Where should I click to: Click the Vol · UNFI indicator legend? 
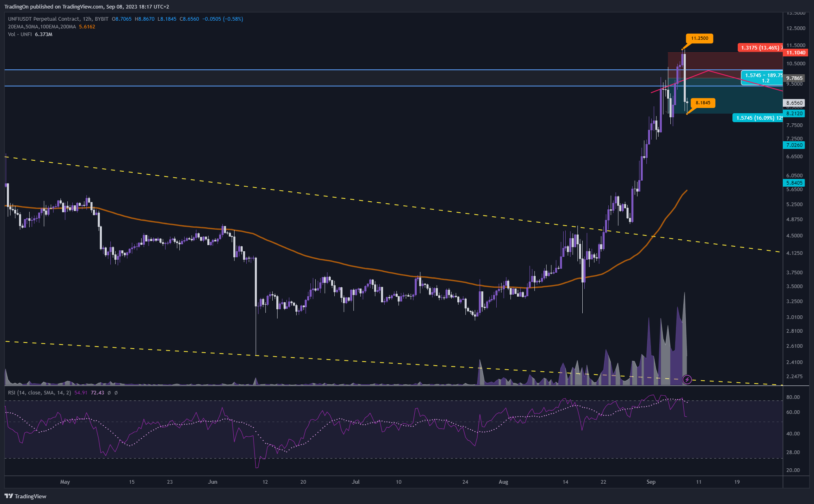[x=20, y=34]
